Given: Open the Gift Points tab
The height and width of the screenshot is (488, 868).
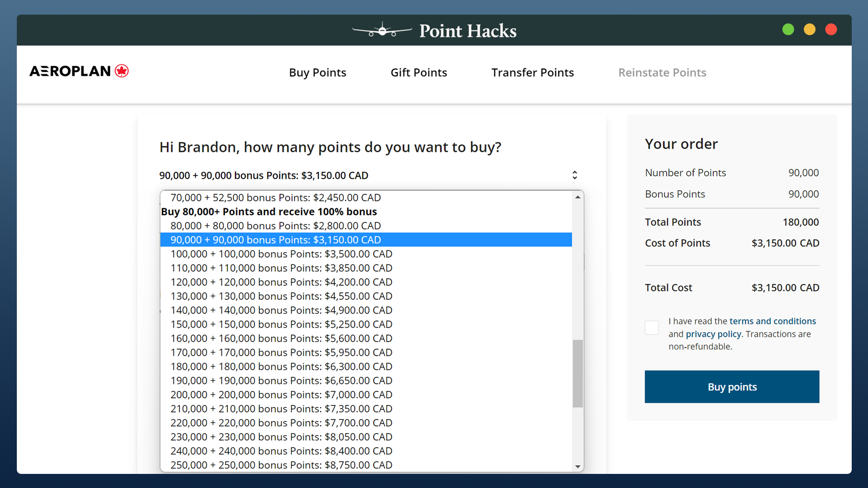Looking at the screenshot, I should click(419, 73).
